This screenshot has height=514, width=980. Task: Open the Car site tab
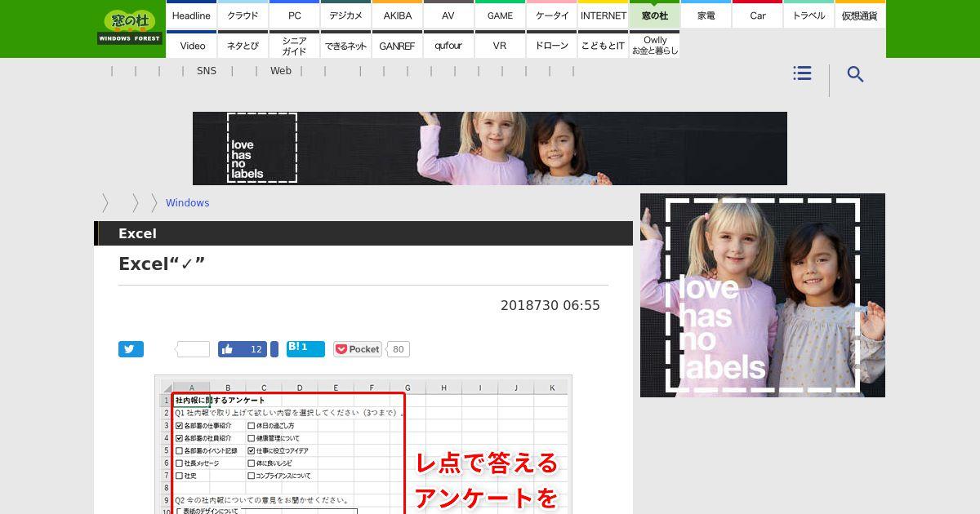[x=757, y=16]
